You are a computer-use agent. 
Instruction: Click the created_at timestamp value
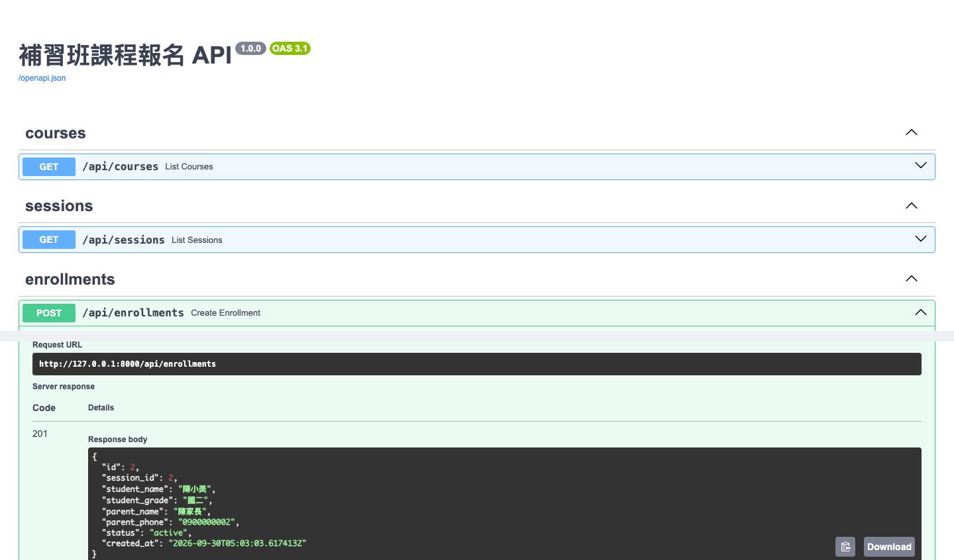point(237,543)
